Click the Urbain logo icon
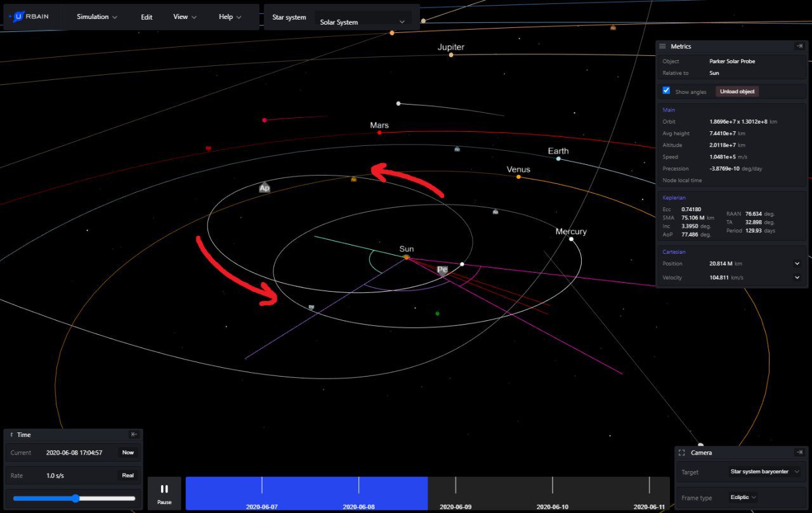Screen dimensions: 812x513 pyautogui.click(x=19, y=16)
